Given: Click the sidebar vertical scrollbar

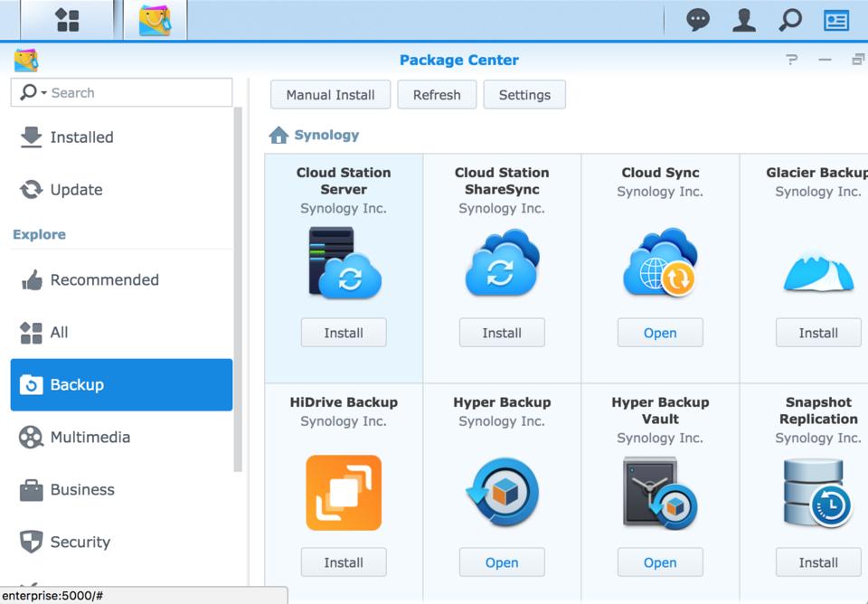Looking at the screenshot, I should point(239,289).
